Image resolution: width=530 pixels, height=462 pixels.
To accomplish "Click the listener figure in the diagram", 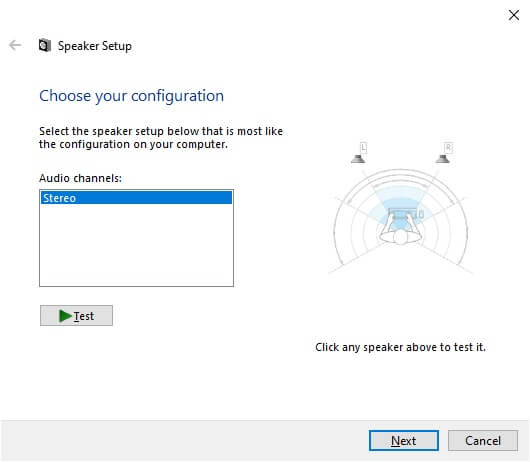I will point(401,232).
